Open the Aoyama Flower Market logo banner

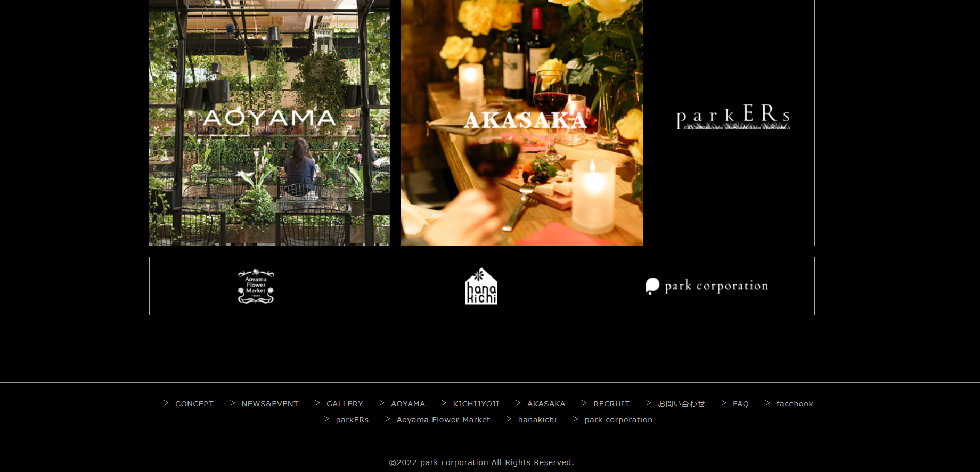256,286
